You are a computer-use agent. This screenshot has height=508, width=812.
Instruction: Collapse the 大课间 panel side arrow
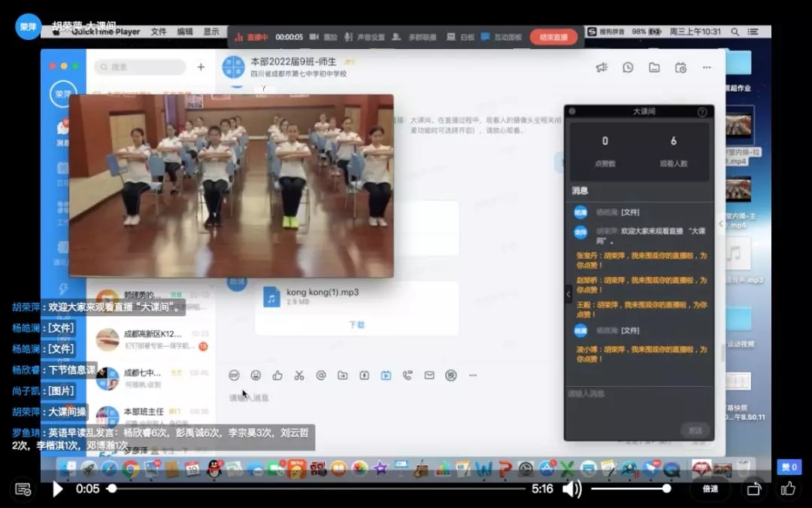pos(568,294)
